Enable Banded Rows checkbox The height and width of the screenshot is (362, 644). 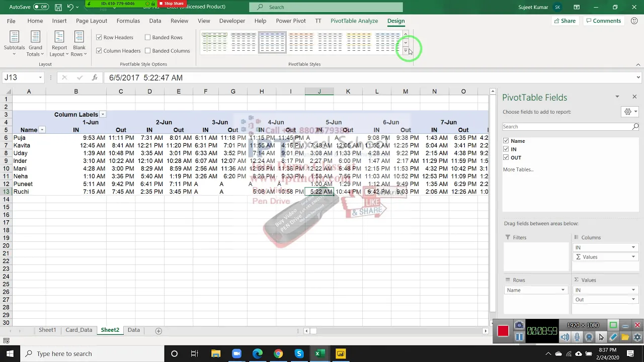pos(147,37)
